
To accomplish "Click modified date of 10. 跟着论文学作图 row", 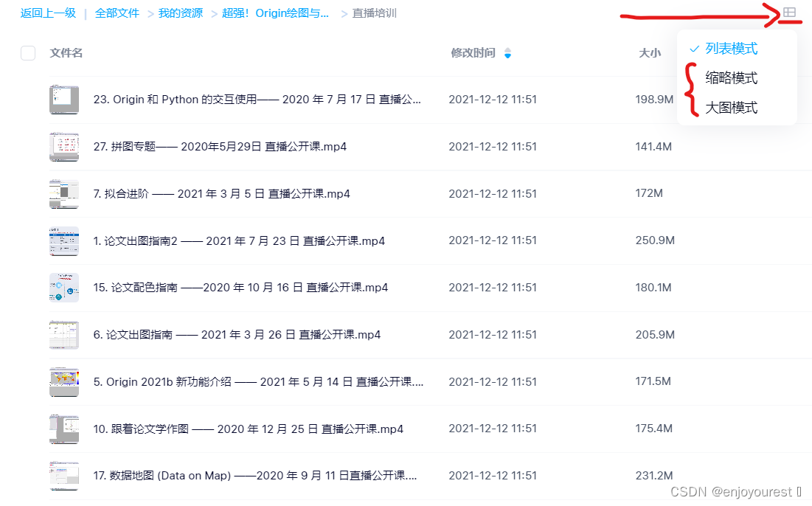I will [493, 429].
